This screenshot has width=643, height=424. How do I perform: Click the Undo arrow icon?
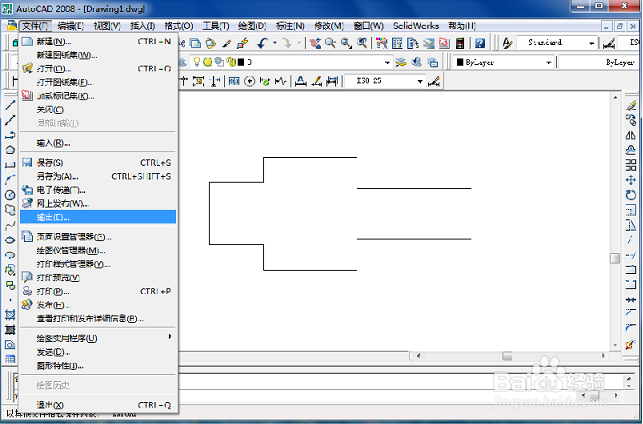263,43
